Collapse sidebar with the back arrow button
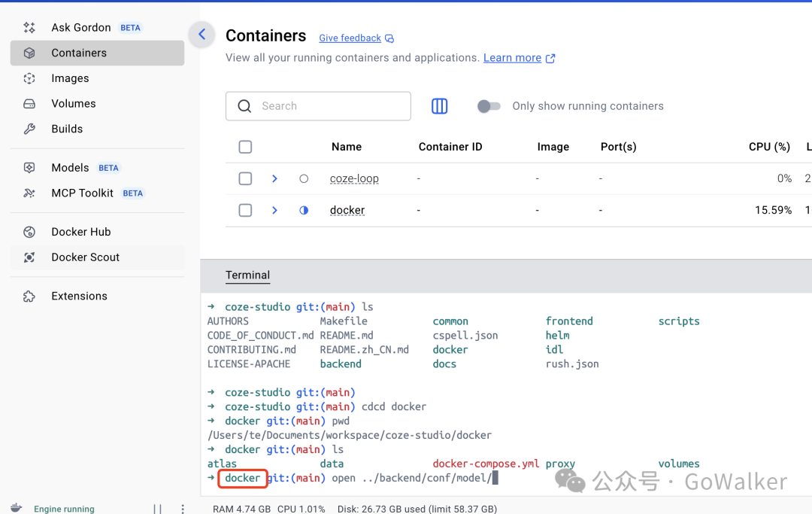812x514 pixels. (x=202, y=35)
